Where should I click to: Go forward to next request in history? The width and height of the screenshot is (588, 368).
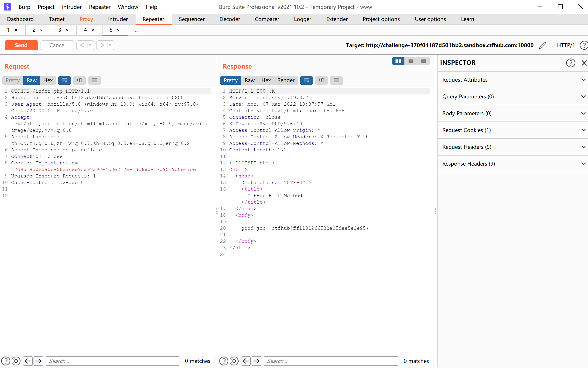point(102,45)
